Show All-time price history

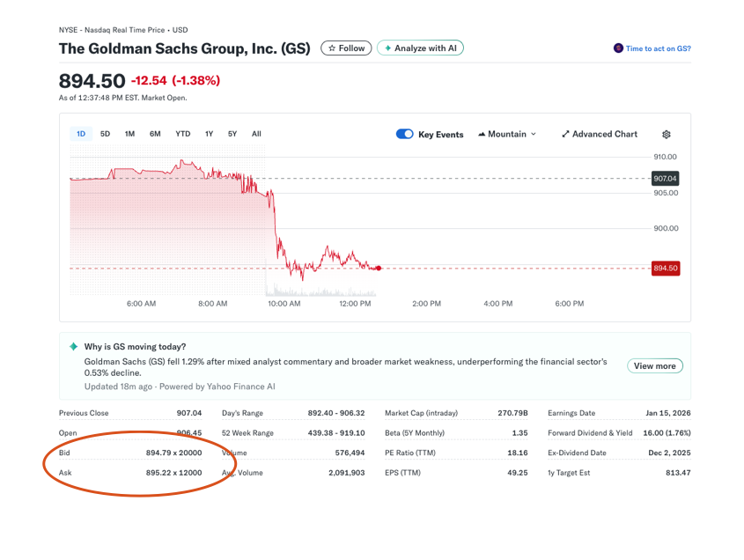point(256,134)
